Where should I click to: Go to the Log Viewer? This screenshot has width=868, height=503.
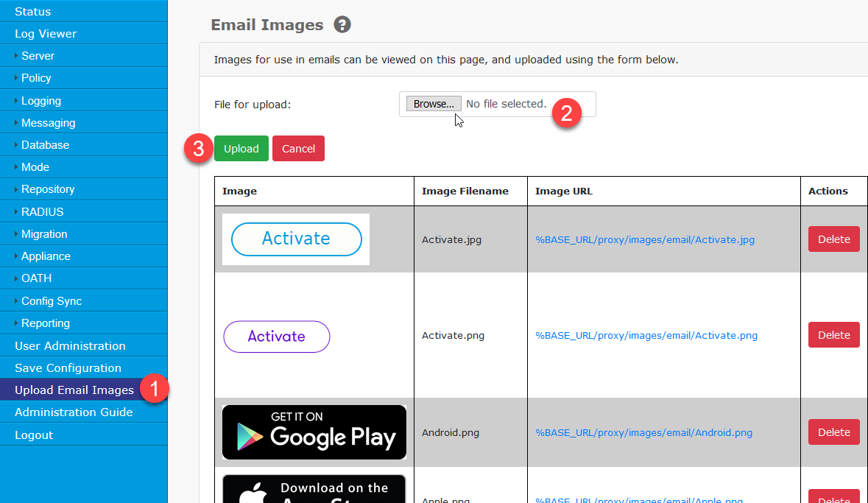click(44, 33)
